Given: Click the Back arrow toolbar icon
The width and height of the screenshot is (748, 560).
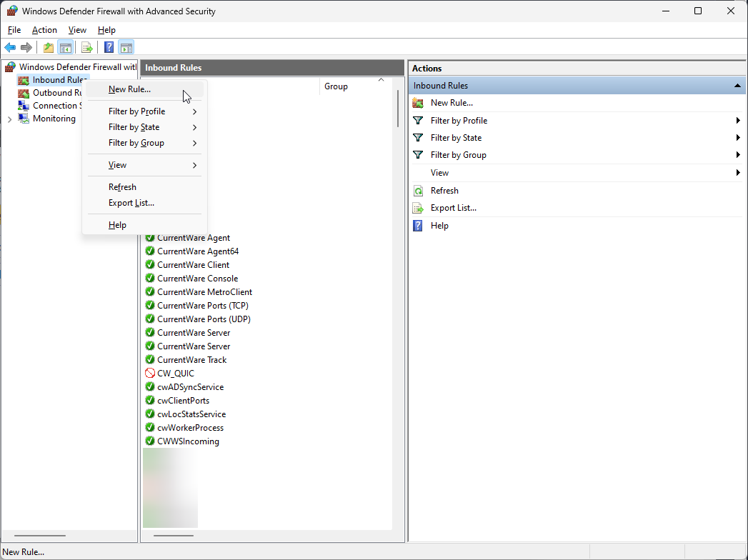Looking at the screenshot, I should pos(10,47).
